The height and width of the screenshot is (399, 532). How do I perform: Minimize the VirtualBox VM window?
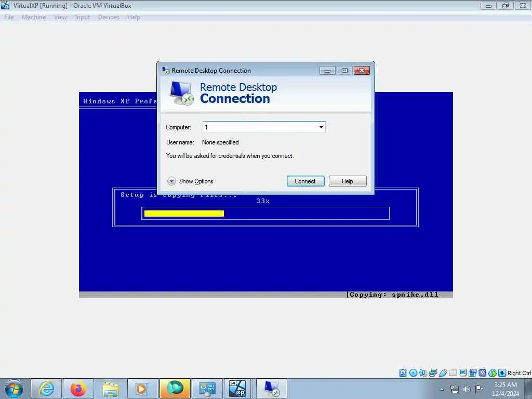coord(488,6)
